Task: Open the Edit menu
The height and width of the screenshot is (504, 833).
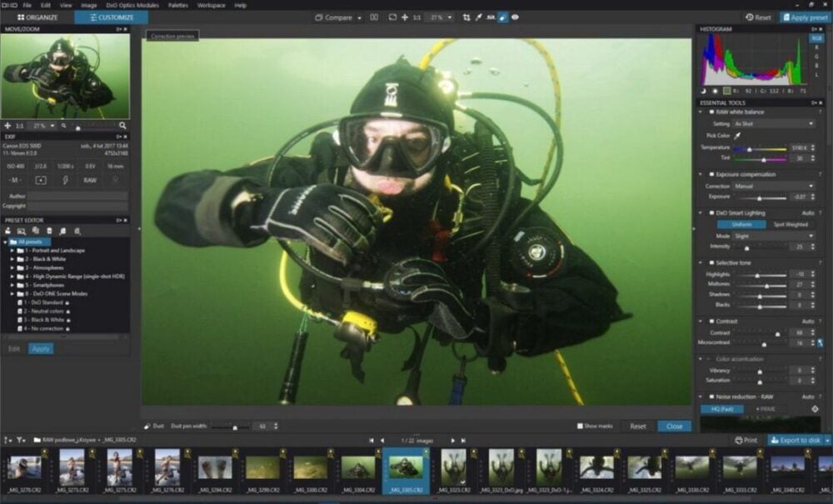Action: pos(46,5)
